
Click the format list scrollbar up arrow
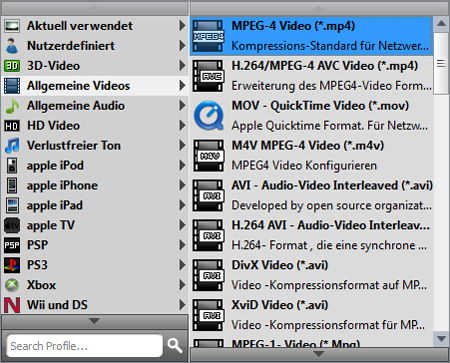[441, 24]
